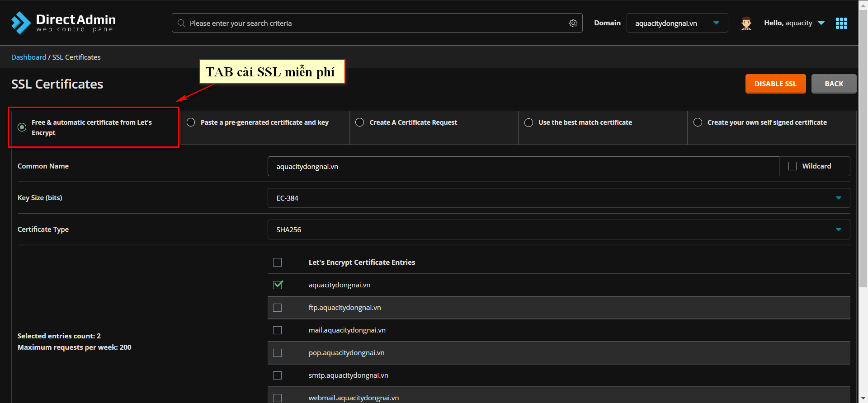Open Certificate Type SHA256 dropdown
The width and height of the screenshot is (868, 403).
(x=559, y=230)
